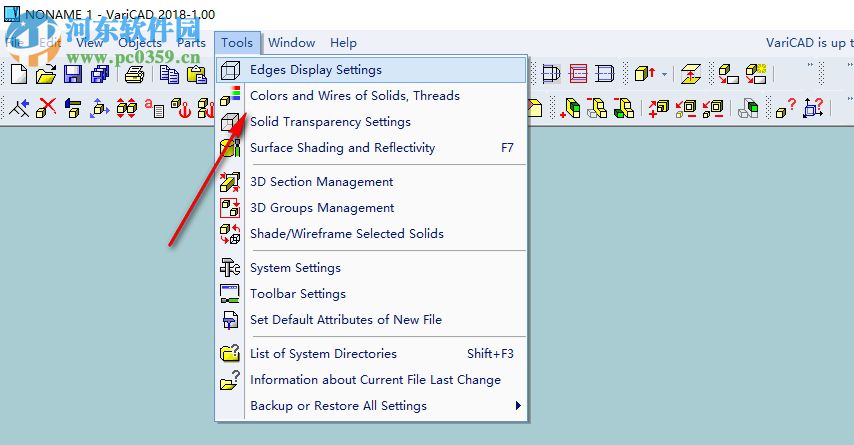Image resolution: width=854 pixels, height=445 pixels.
Task: Click green-faced cube with red plus icon
Action: (570, 108)
